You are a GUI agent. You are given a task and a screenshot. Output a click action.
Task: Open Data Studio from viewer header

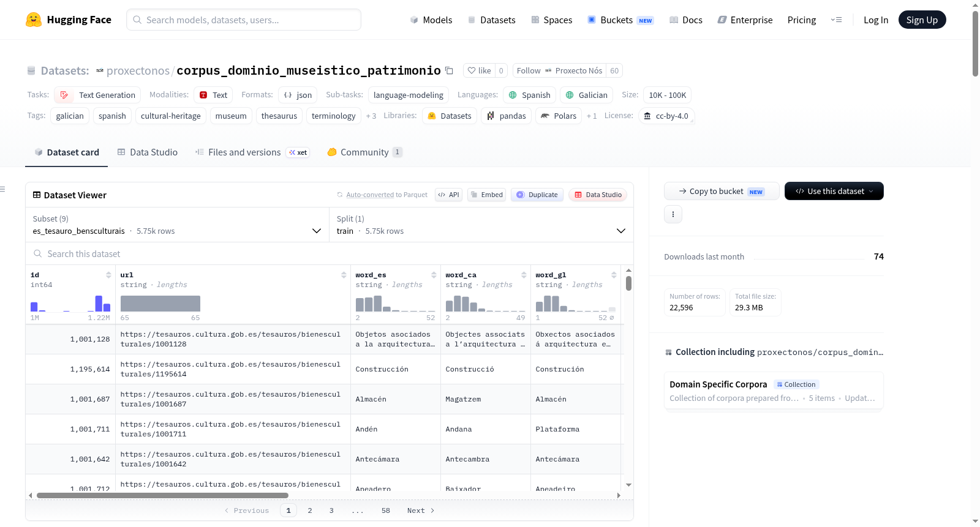pyautogui.click(x=597, y=195)
